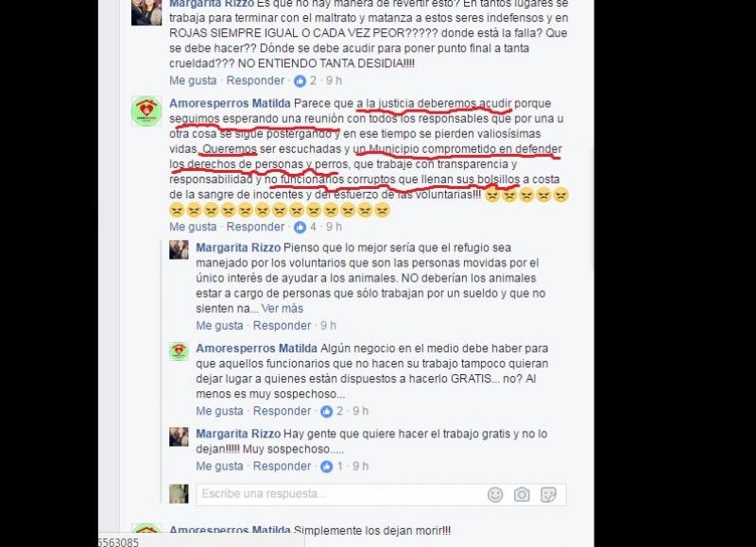Viewport: 756px width, 547px height.
Task: Click 'Me gusta' under the 'Parece que' comment
Action: click(193, 227)
